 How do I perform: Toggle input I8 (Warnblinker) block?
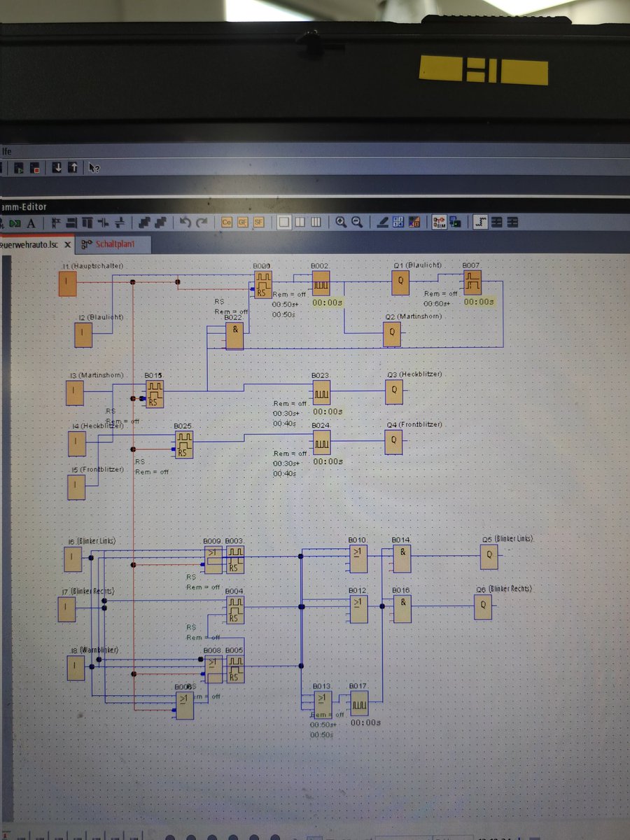click(76, 668)
